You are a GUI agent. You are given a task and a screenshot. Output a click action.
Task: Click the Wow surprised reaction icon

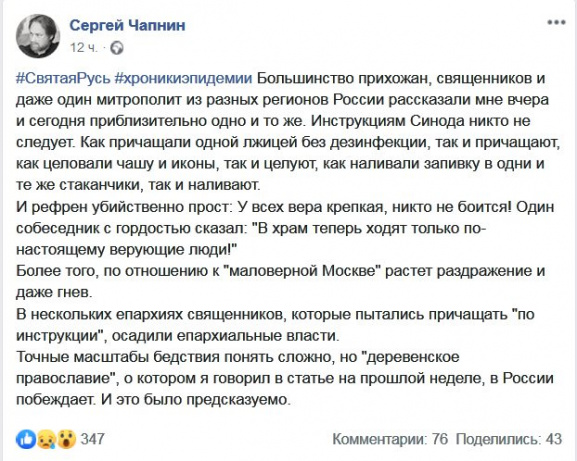pos(66,439)
